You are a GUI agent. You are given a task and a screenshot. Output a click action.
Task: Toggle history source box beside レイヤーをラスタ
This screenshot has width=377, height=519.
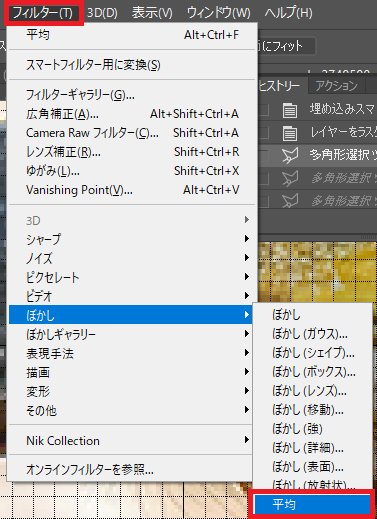[x=264, y=133]
